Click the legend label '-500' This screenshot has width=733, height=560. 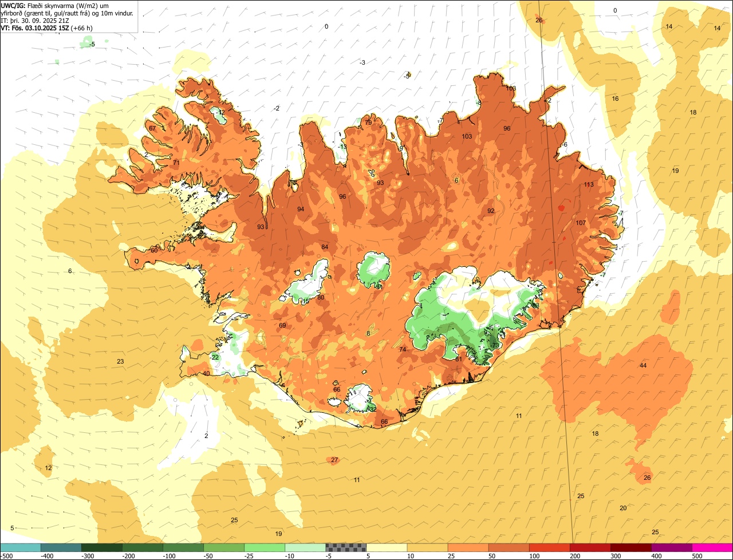(6, 556)
